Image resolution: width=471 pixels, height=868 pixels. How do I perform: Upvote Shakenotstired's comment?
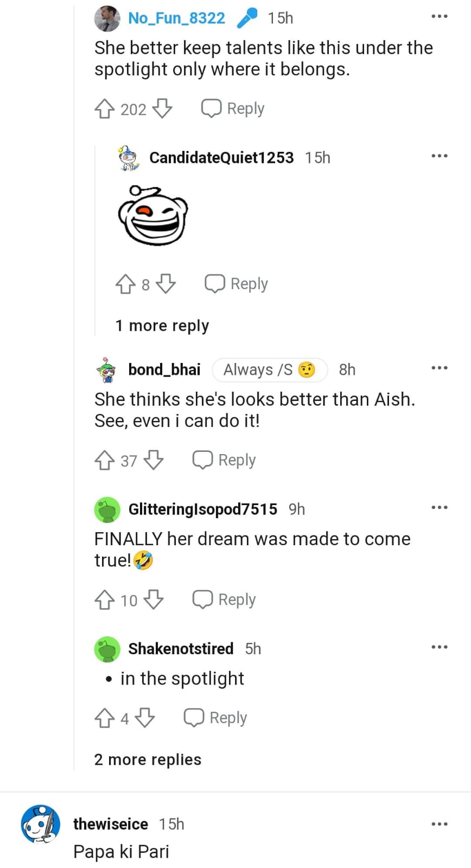(105, 718)
